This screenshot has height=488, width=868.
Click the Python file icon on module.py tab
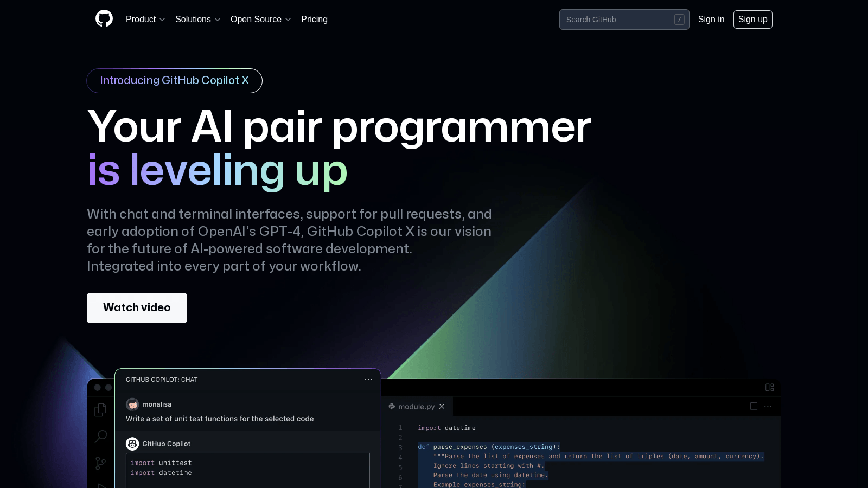pos(392,407)
